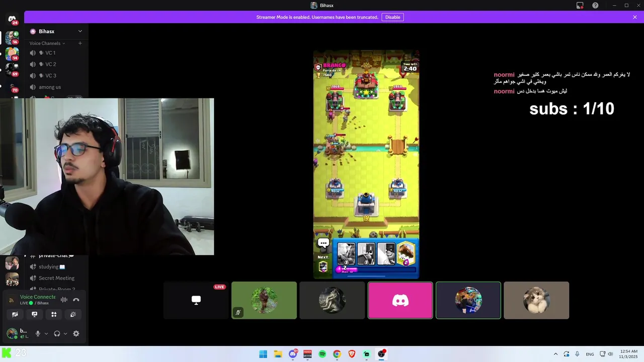Image resolution: width=644 pixels, height=362 pixels.
Task: Toggle noise suppression waveform icon
Action: pos(64,300)
